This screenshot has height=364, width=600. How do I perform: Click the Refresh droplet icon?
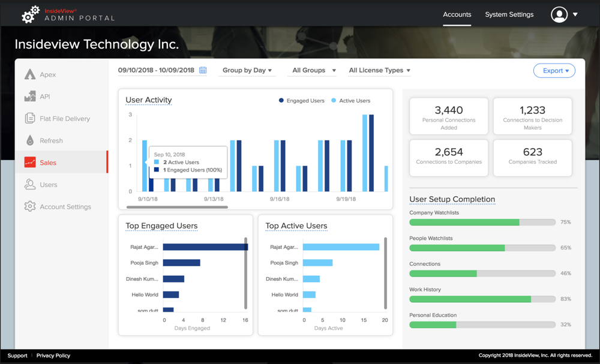coord(30,140)
